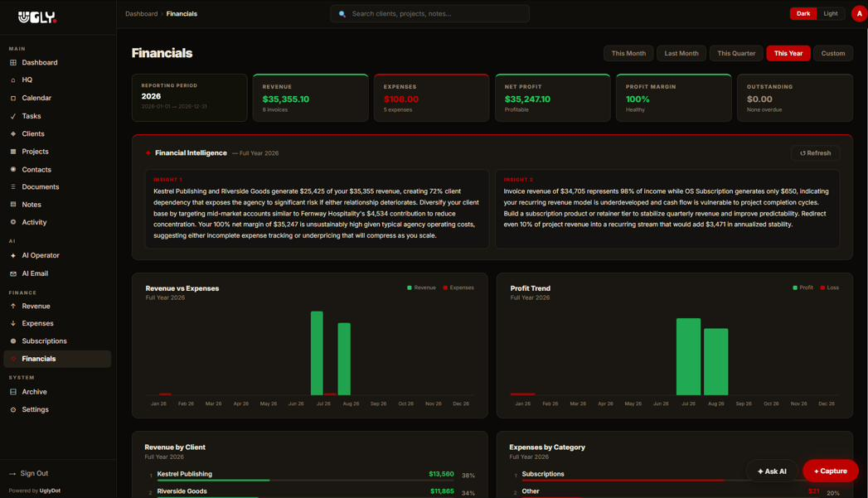Image resolution: width=868 pixels, height=498 pixels.
Task: Select the This Year period
Action: coord(788,53)
